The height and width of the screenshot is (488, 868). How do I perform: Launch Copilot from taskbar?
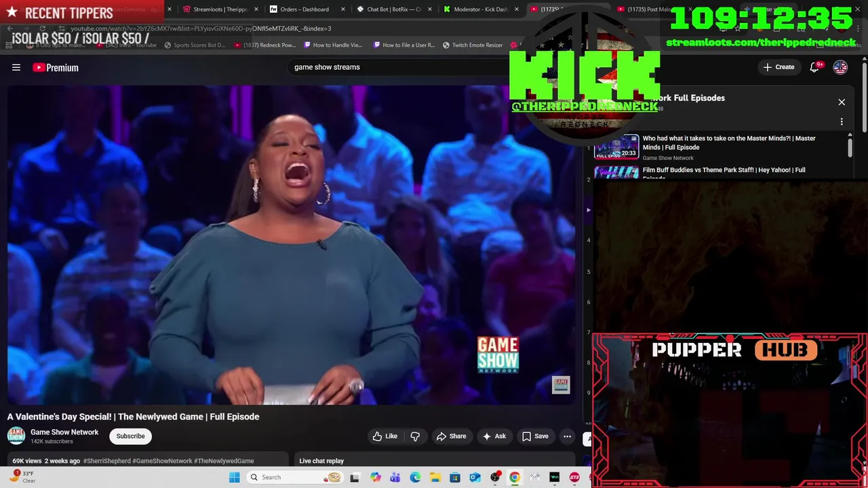click(x=376, y=477)
